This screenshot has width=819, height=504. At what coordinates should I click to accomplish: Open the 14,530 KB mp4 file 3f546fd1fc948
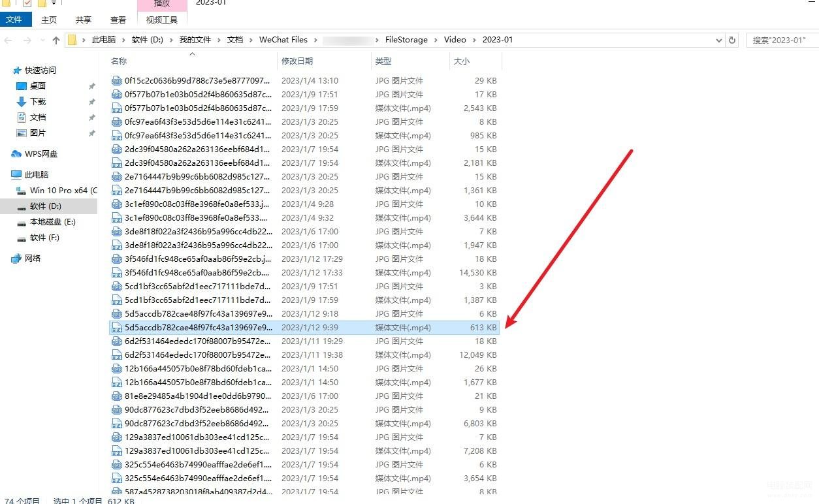click(x=198, y=273)
